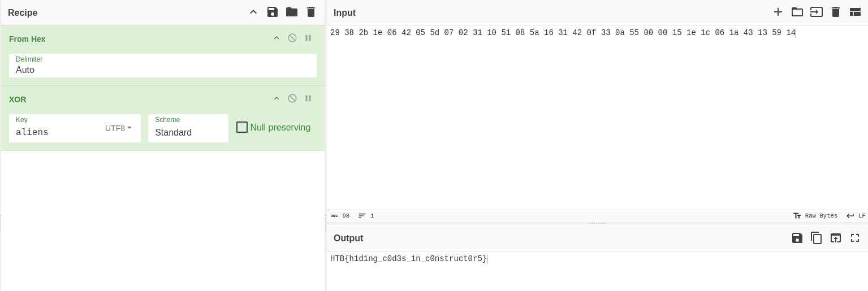The height and width of the screenshot is (291, 868).
Task: Enable the Null preserving checkbox
Action: pos(242,127)
